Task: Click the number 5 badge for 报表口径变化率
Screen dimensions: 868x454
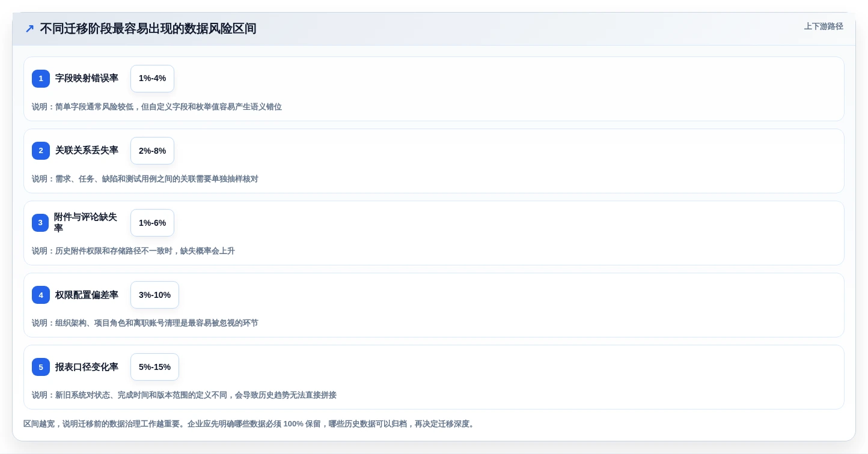Action: [x=41, y=367]
